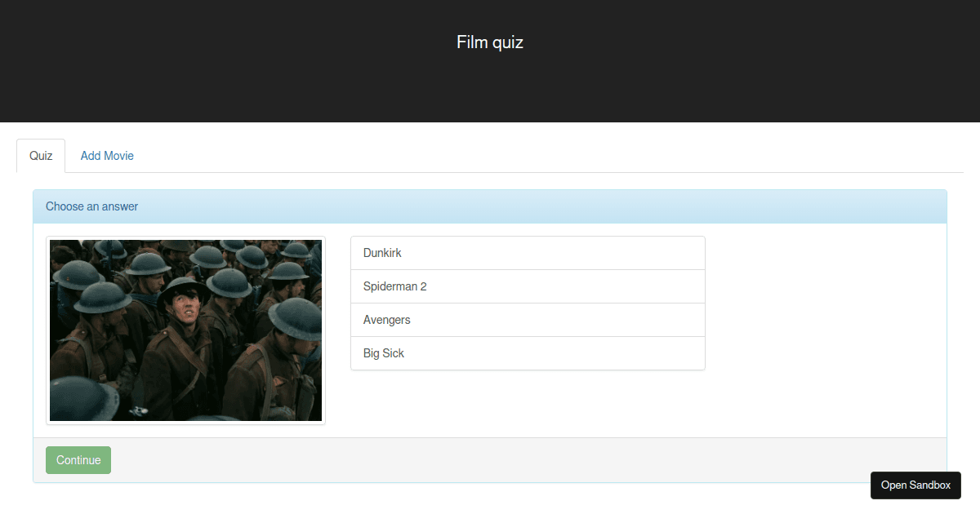
Task: Pick the Avengers answer option
Action: (x=528, y=320)
